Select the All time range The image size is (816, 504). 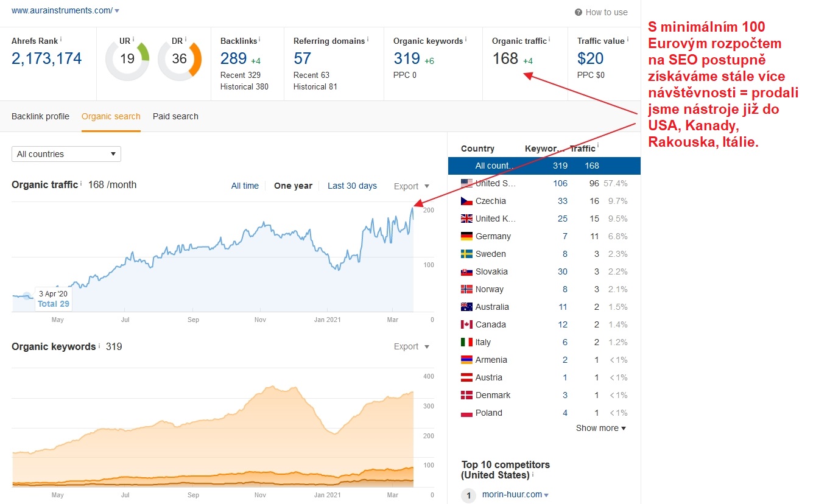245,186
